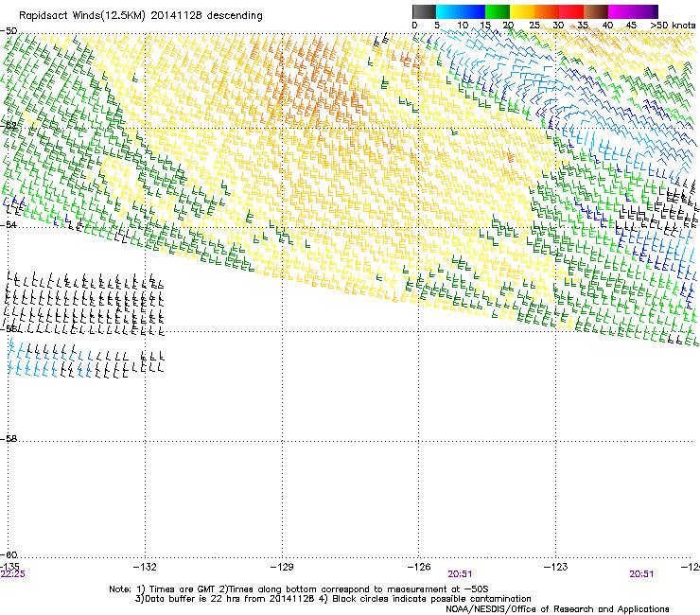
Task: Click the '-58' latitude label
Action: [9, 439]
